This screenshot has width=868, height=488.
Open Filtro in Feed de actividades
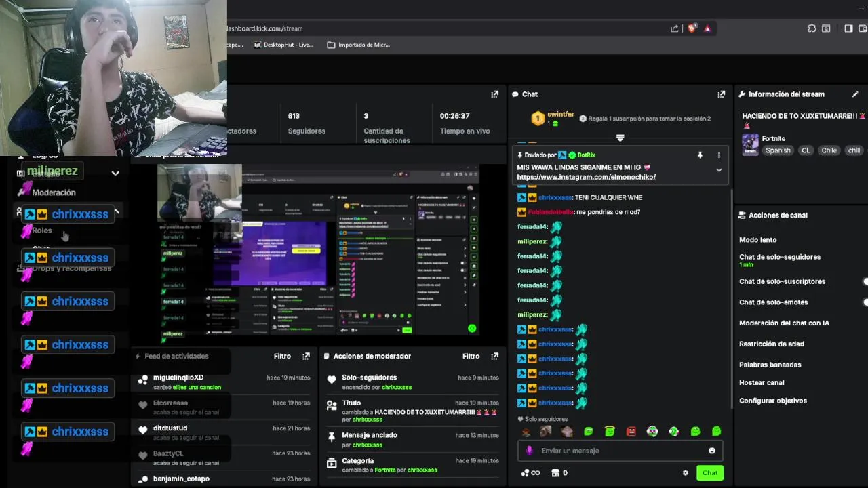[282, 356]
